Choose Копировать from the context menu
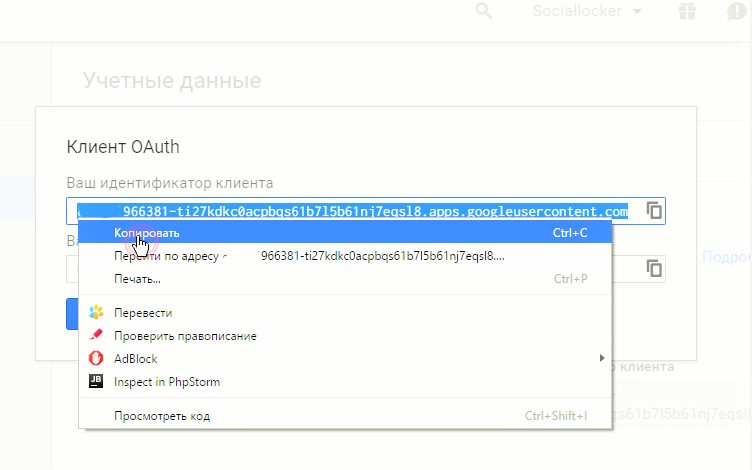Viewport: 752px width, 470px height. [147, 233]
